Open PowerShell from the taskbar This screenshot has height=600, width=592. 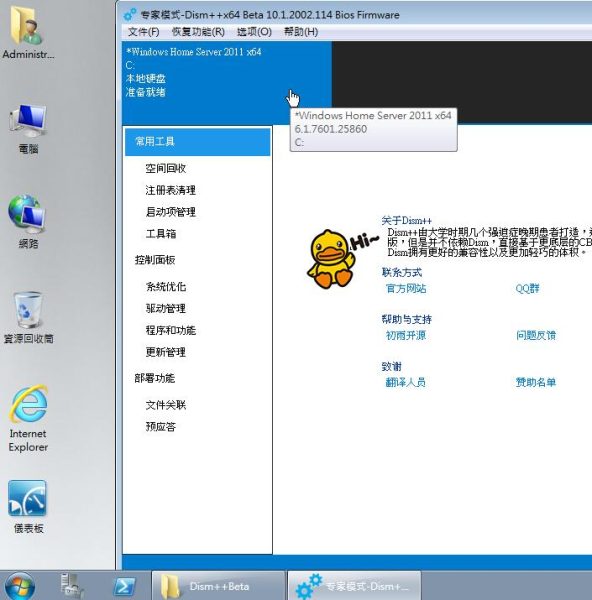pyautogui.click(x=124, y=586)
